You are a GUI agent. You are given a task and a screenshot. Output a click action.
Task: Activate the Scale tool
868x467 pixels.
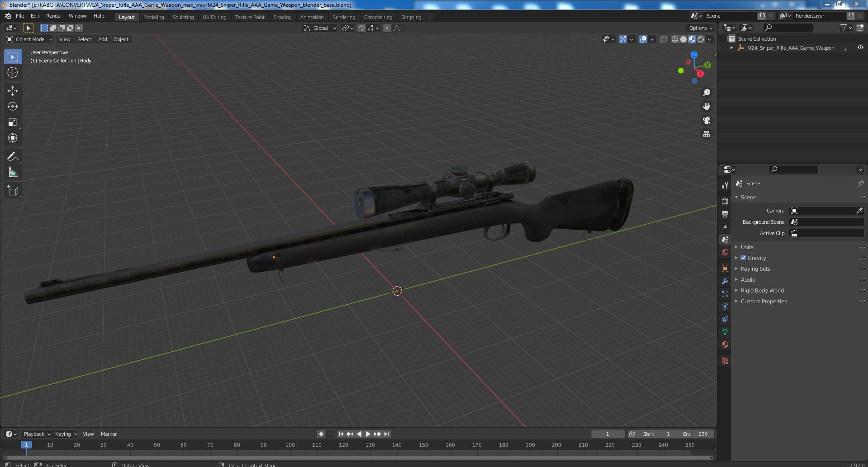[x=13, y=123]
